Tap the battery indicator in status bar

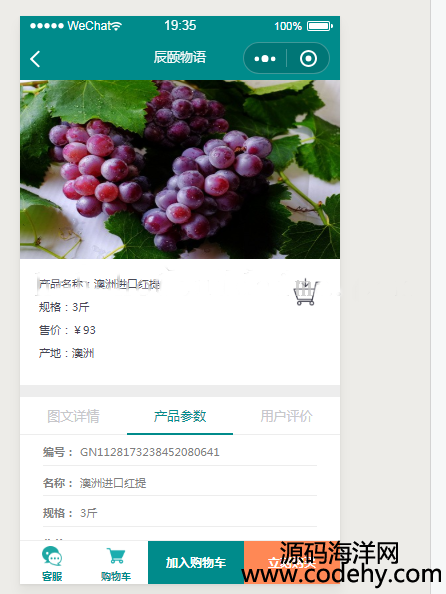(x=319, y=26)
